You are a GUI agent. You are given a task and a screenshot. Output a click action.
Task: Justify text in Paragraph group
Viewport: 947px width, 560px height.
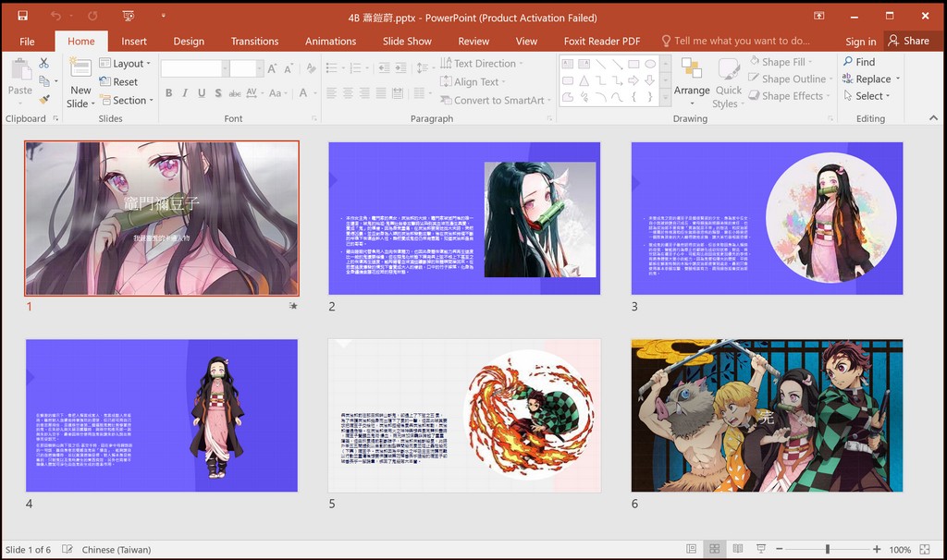coord(380,93)
